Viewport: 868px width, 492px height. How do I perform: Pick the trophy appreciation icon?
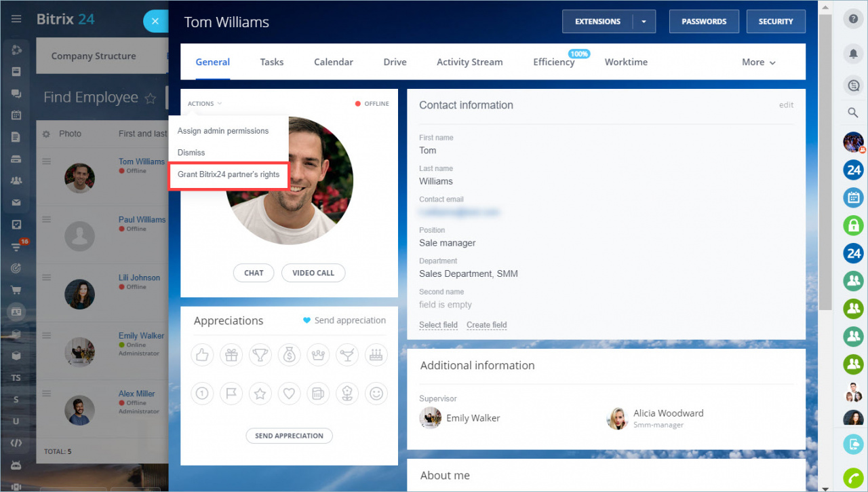tap(260, 354)
